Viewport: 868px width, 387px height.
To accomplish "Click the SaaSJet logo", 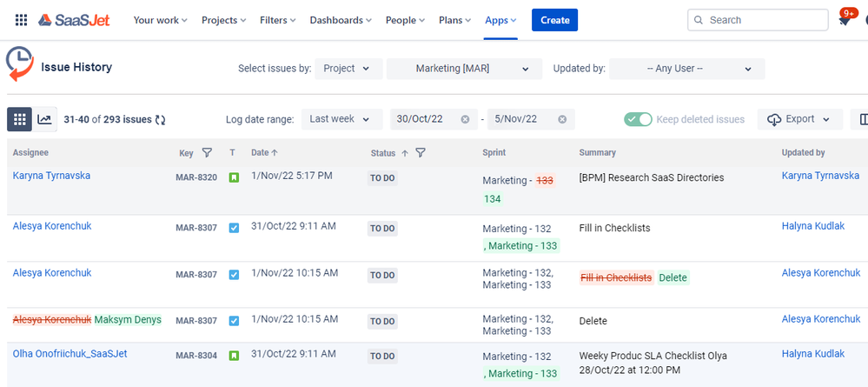I will 74,21.
